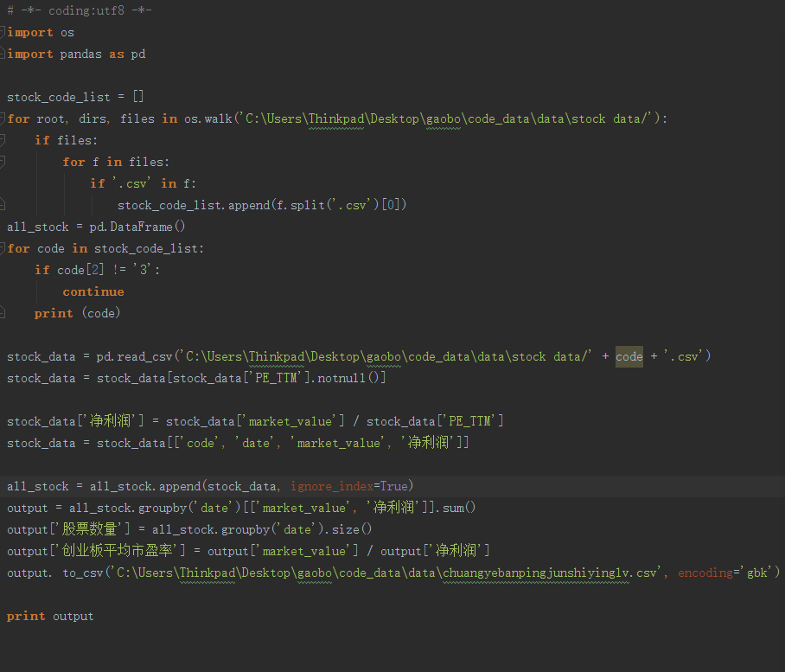Image resolution: width=785 pixels, height=672 pixels.
Task: Click the 'print (code)' statement
Action: tap(78, 313)
